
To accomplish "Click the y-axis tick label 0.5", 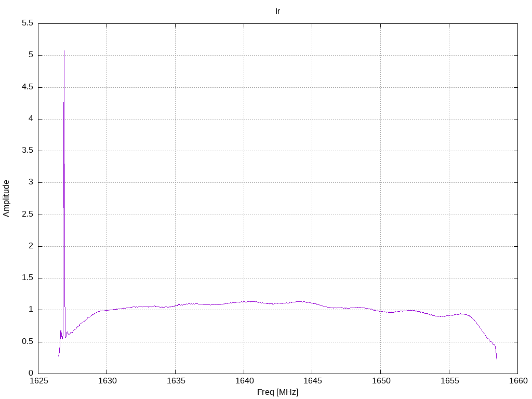I will coord(28,341).
